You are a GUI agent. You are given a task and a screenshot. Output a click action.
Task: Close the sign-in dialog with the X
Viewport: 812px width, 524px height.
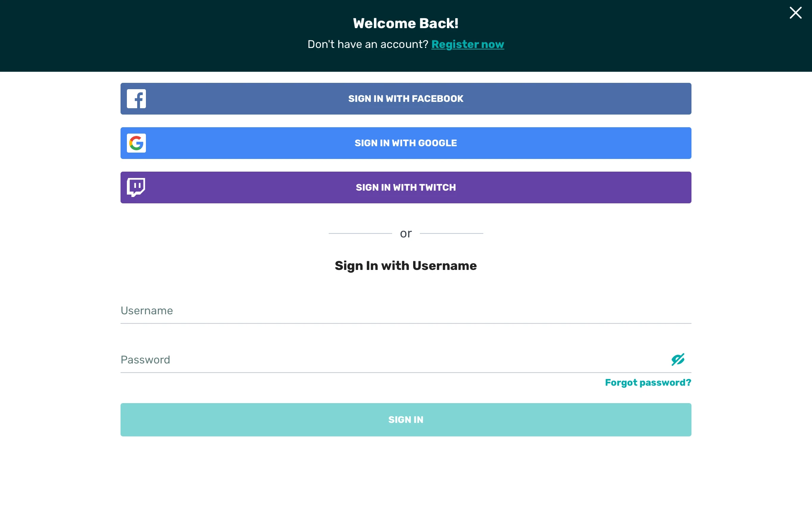(x=795, y=13)
